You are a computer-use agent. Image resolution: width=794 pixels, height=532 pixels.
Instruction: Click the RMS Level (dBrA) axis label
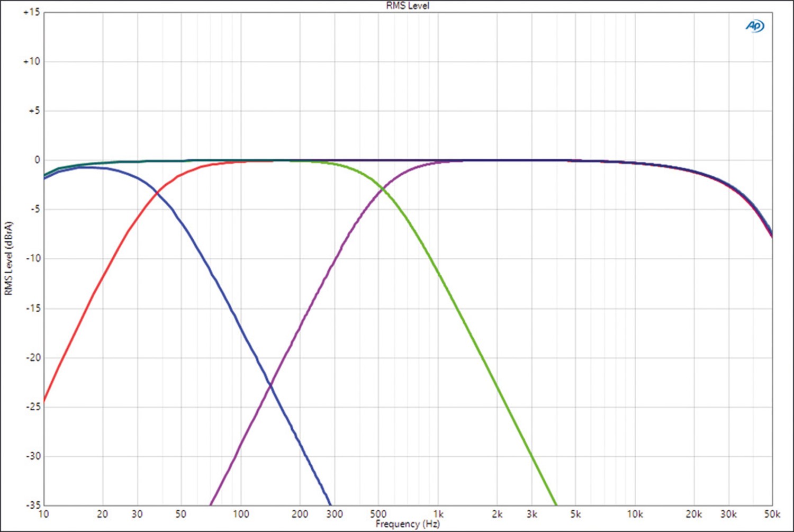point(8,258)
